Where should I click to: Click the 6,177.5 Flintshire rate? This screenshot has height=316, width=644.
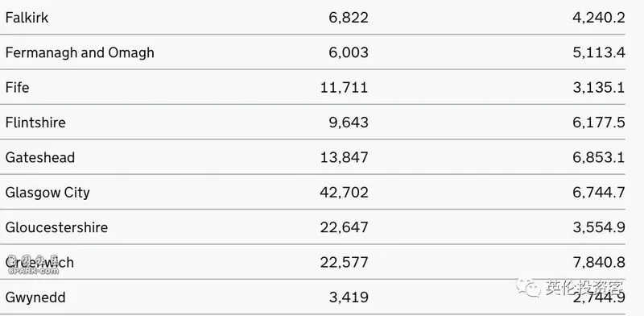click(x=599, y=123)
